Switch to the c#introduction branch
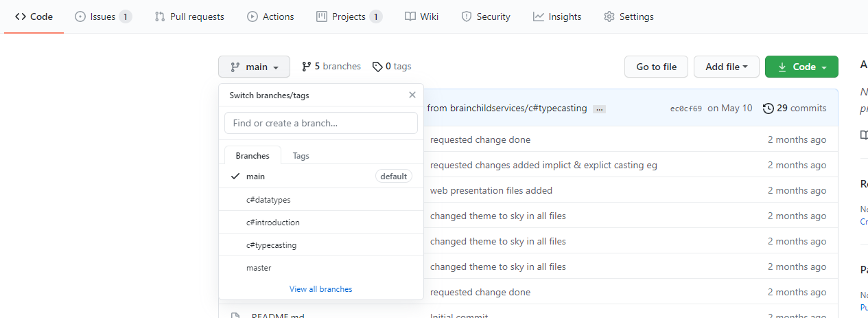This screenshot has height=318, width=868. 321,223
